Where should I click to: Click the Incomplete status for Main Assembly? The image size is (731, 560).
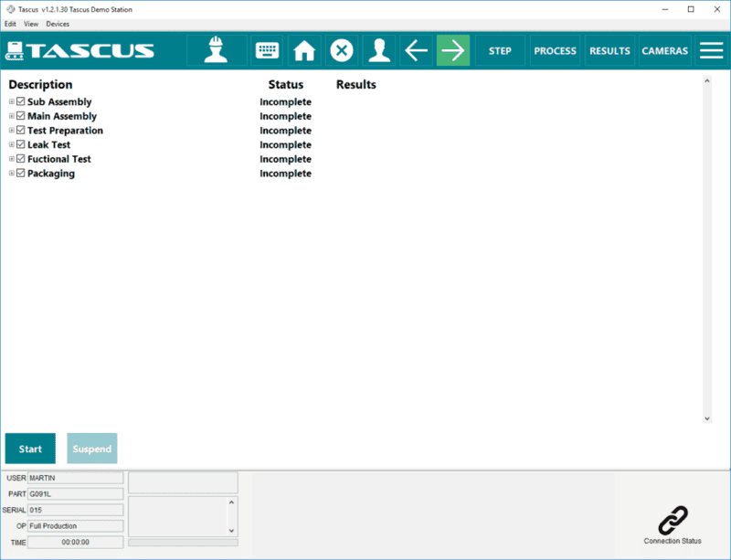(285, 116)
